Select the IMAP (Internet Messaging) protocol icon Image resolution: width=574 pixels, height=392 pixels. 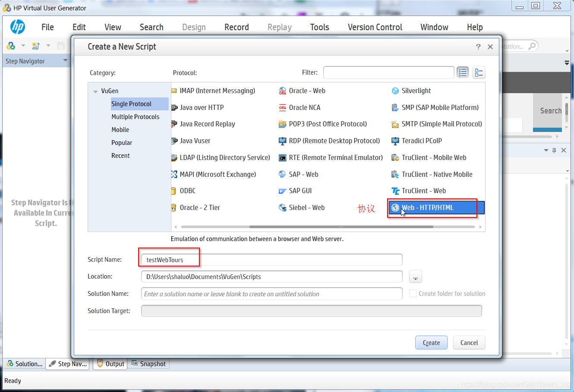[x=174, y=91]
